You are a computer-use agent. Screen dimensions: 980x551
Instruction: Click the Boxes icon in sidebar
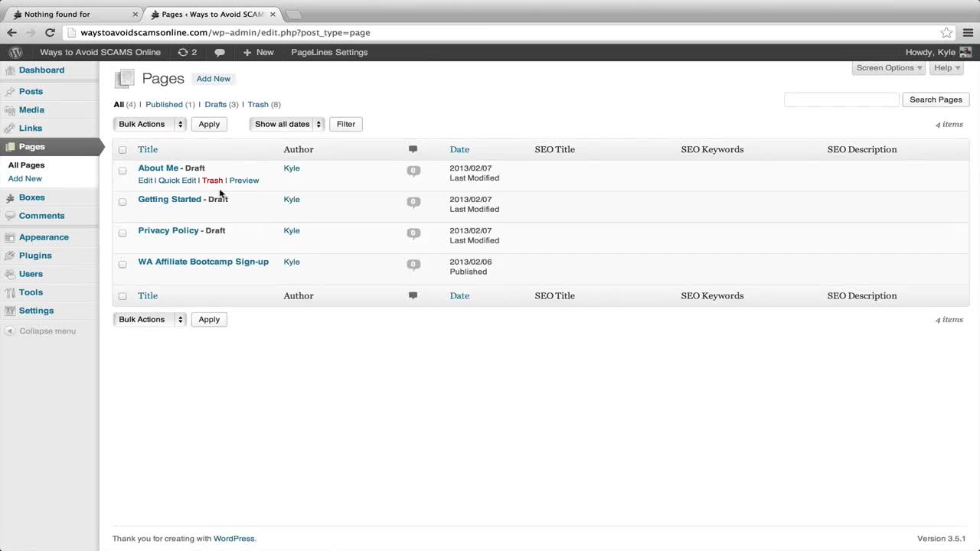[10, 197]
